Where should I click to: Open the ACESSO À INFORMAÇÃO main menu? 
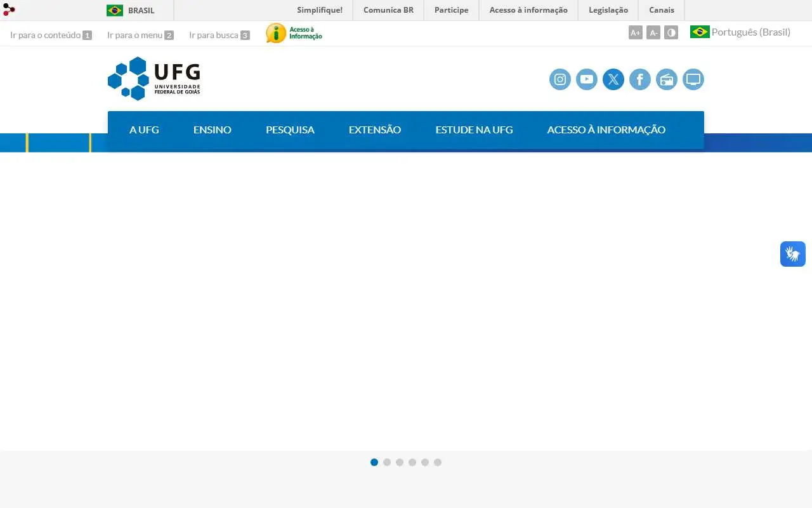(606, 130)
